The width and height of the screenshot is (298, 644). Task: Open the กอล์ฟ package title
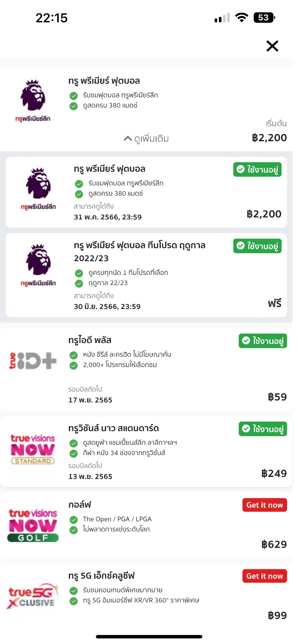pyautogui.click(x=80, y=505)
